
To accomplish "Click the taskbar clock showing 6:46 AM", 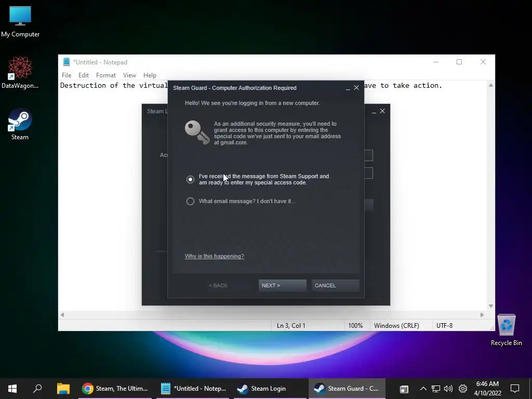I will point(487,389).
